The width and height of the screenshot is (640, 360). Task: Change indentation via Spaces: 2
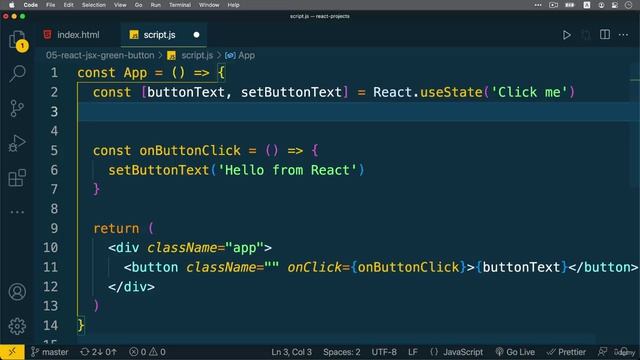pos(342,352)
